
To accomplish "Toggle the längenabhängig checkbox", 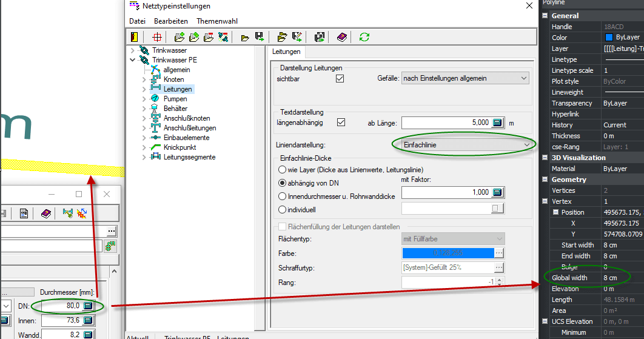I will (x=341, y=123).
